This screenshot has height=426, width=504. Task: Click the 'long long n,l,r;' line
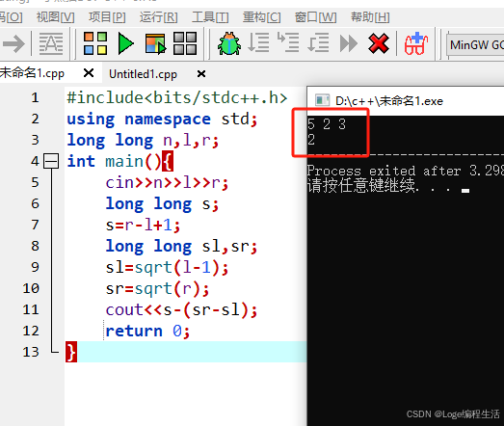pyautogui.click(x=143, y=141)
